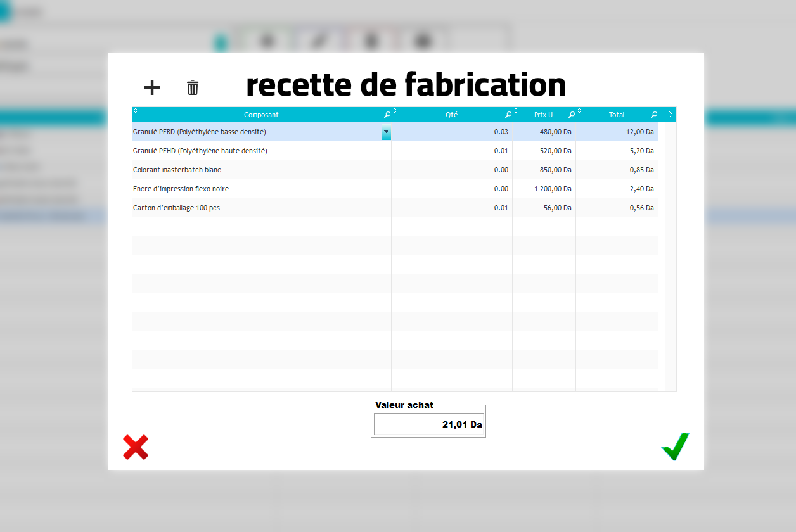796x532 pixels.
Task: Click the sort arrows of the Composant column
Action: click(x=136, y=111)
